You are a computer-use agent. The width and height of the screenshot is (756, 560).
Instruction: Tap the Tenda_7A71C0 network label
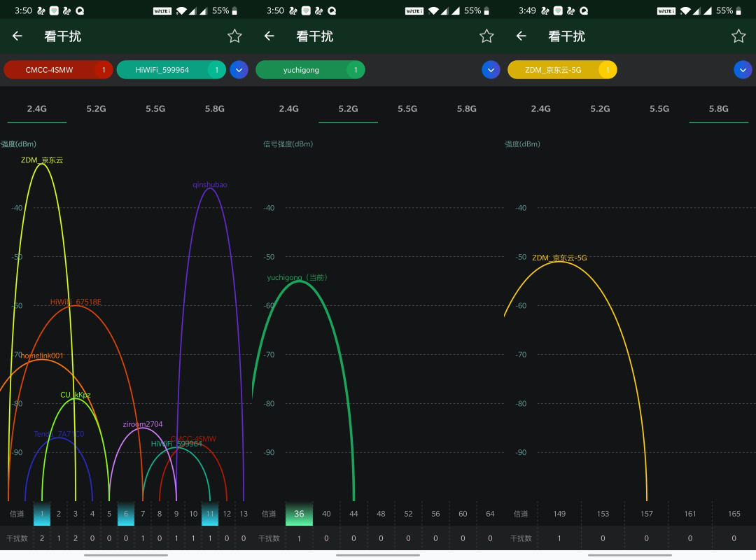coord(59,434)
